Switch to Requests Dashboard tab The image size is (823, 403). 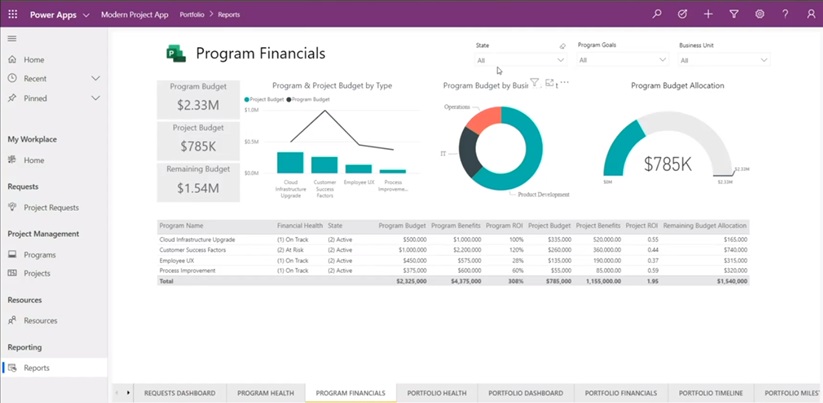180,393
